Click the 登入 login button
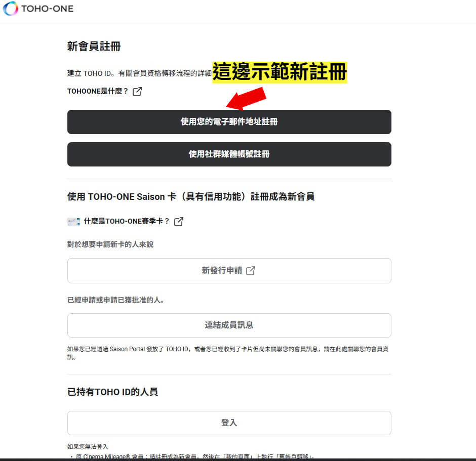The width and height of the screenshot is (476, 461). (x=229, y=423)
